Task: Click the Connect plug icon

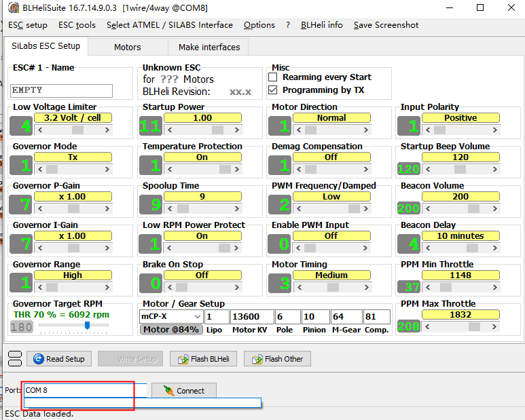Action: point(168,391)
